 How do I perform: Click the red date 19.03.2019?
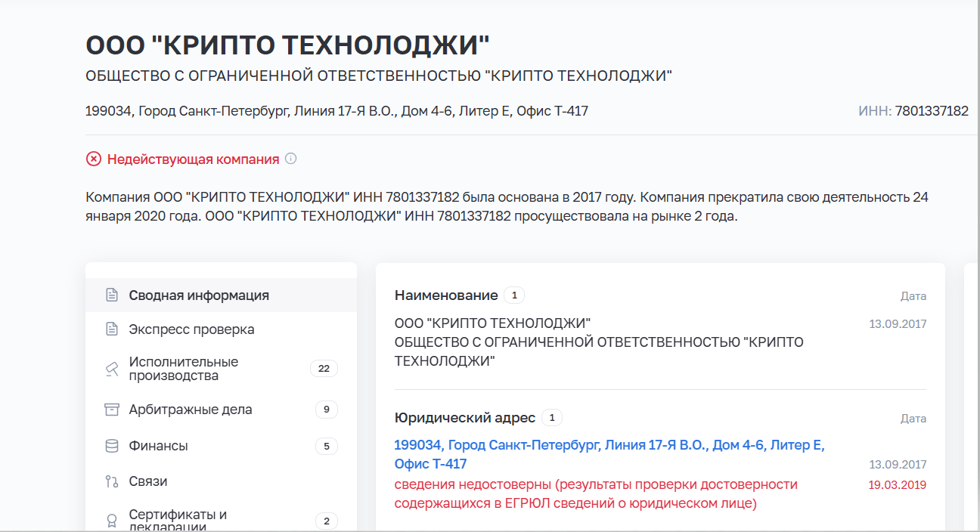pos(898,484)
